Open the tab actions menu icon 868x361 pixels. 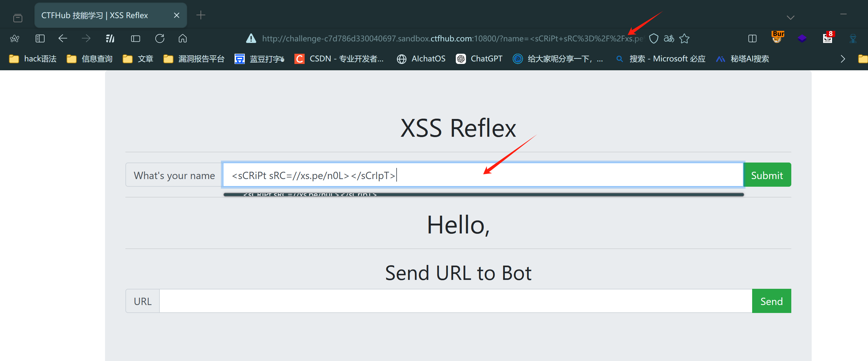coord(18,18)
